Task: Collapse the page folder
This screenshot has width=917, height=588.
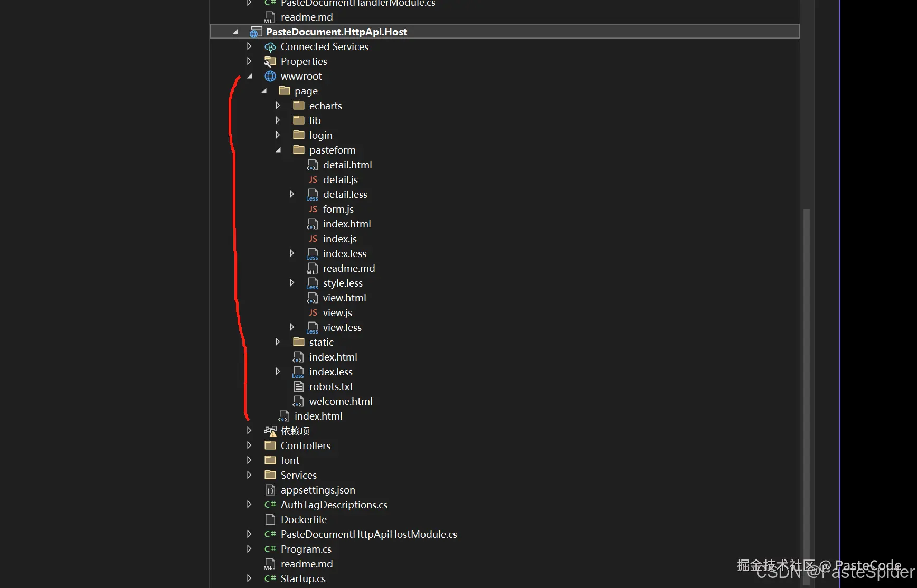Action: coord(264,91)
